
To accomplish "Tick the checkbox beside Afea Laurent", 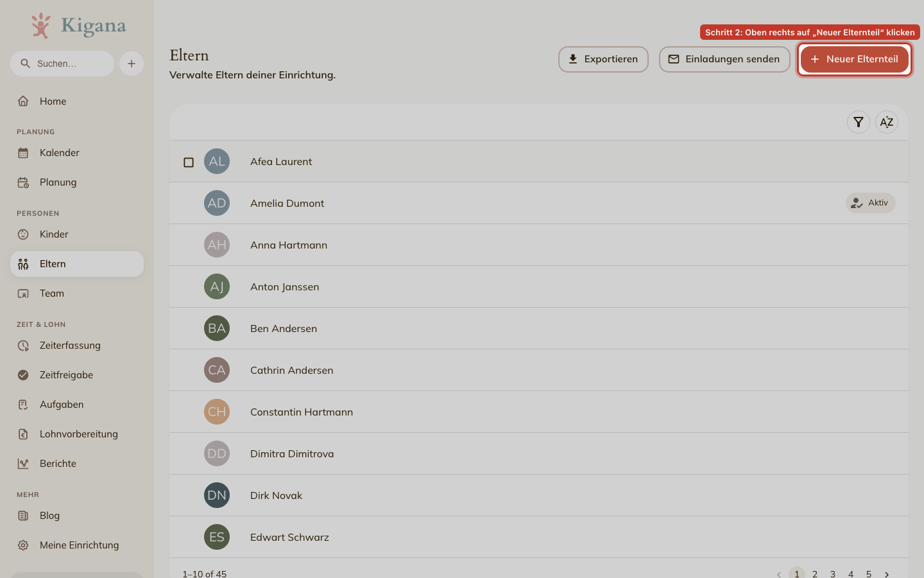I will click(189, 162).
